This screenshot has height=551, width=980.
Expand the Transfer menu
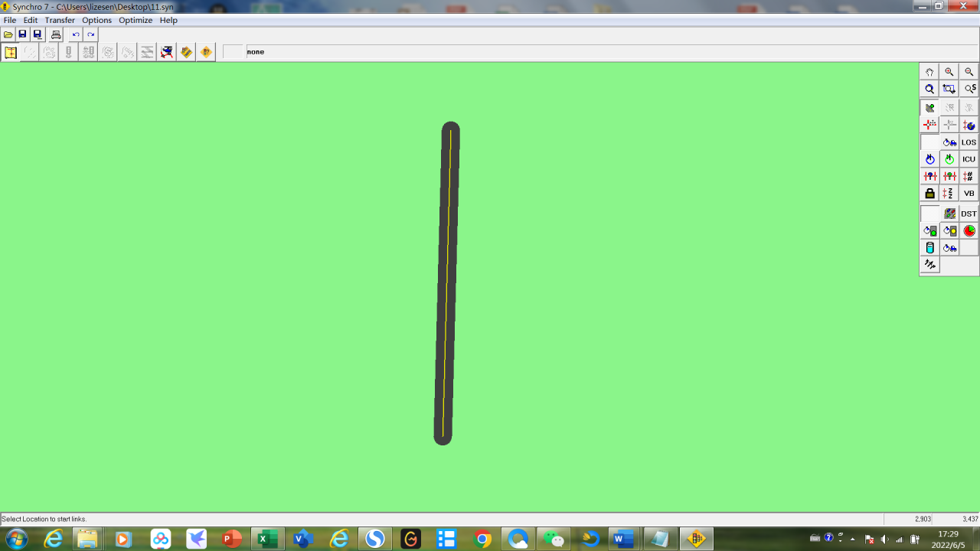click(60, 21)
